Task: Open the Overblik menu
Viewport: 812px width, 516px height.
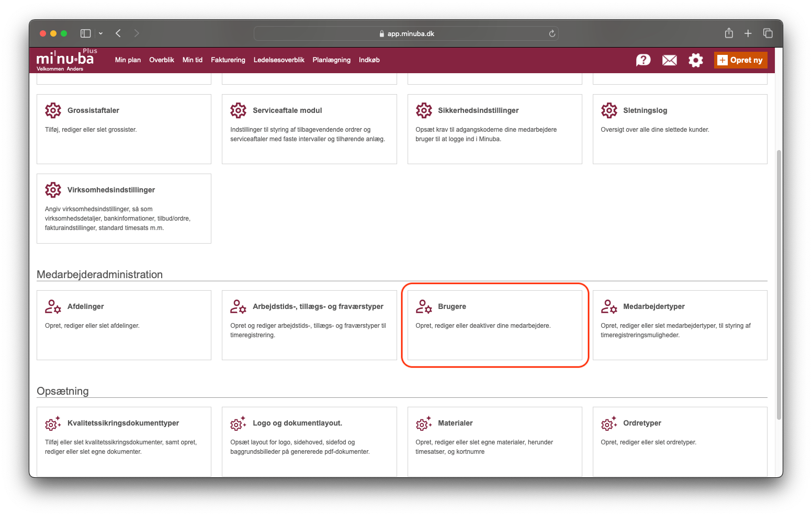Action: 162,60
